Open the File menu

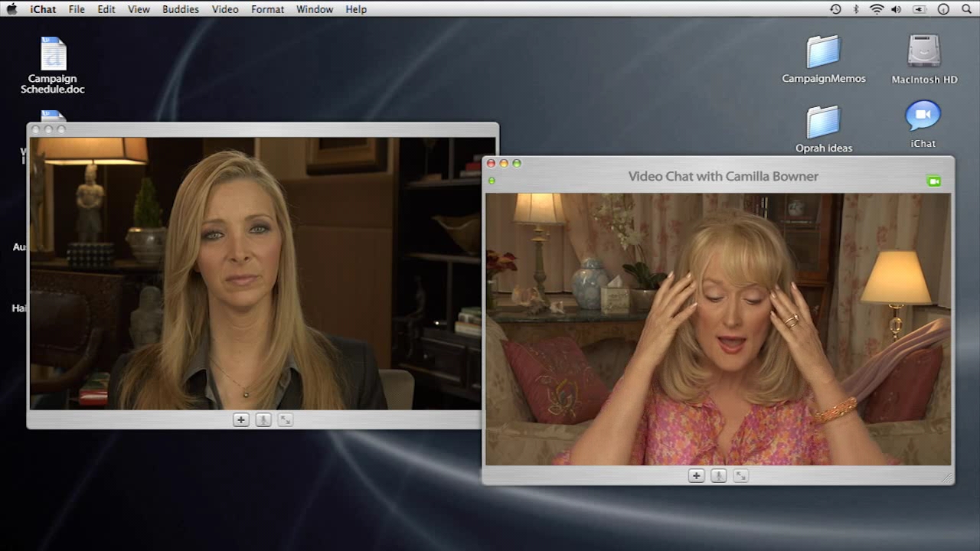[x=77, y=9]
